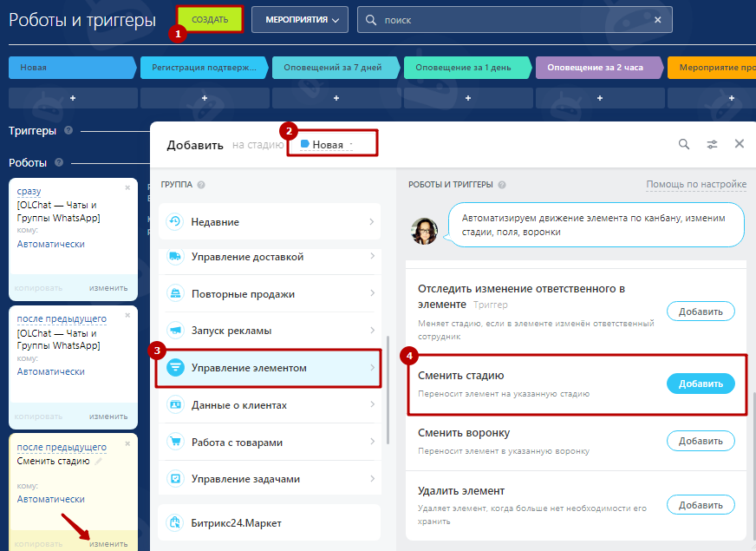Click изменить on the Сменить стадию robot
This screenshot has width=756, height=551.
(108, 544)
